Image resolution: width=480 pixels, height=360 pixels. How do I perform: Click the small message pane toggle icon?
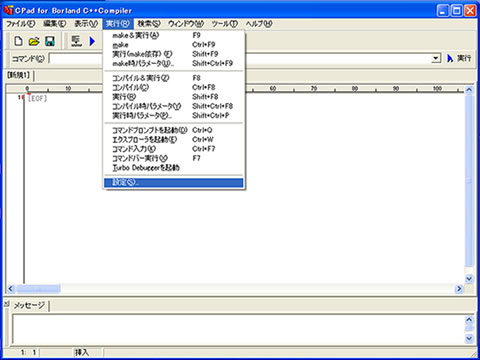point(6,303)
